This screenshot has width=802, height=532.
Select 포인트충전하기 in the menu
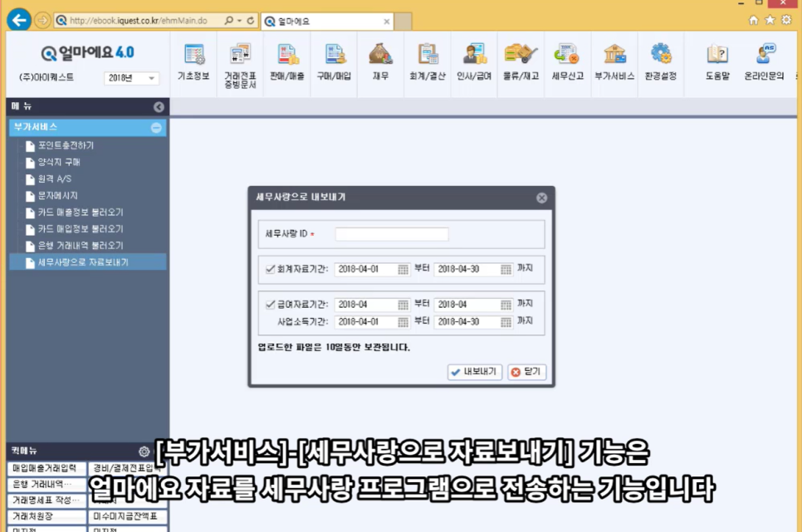click(x=66, y=145)
